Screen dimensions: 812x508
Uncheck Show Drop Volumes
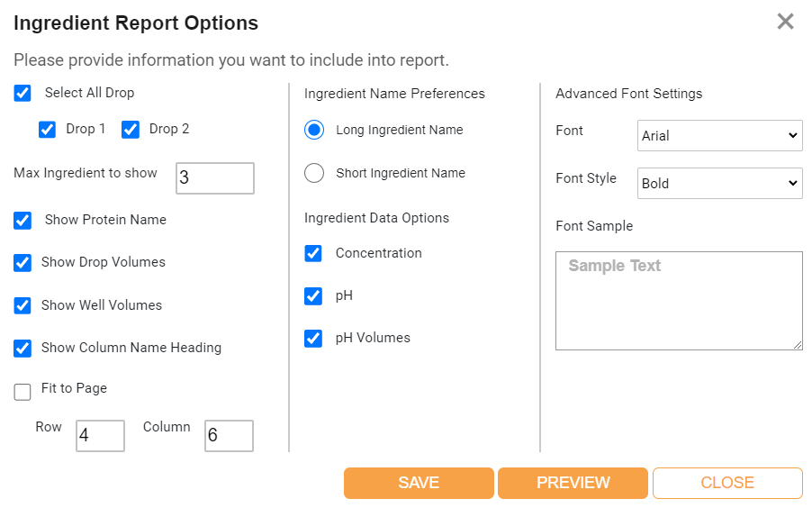23,263
